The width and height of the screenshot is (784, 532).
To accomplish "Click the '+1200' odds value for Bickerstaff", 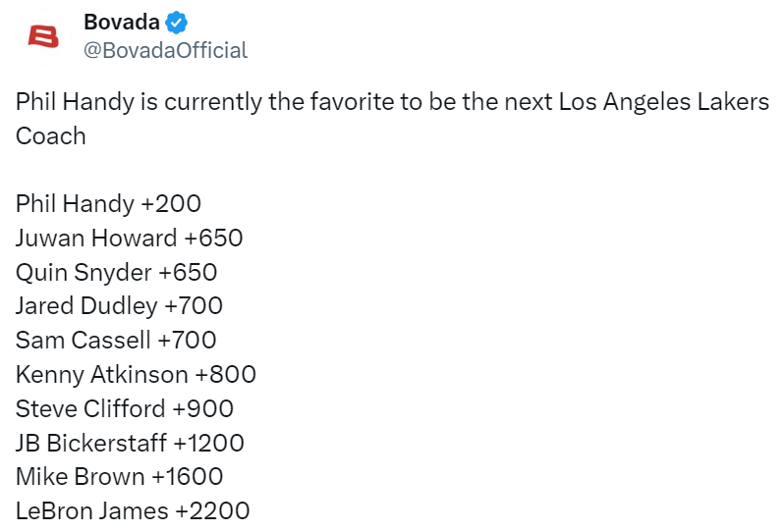I will pyautogui.click(x=208, y=443).
